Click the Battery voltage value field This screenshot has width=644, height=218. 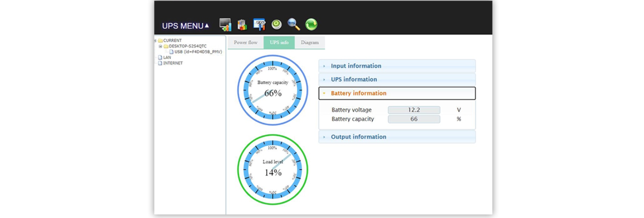pyautogui.click(x=414, y=110)
